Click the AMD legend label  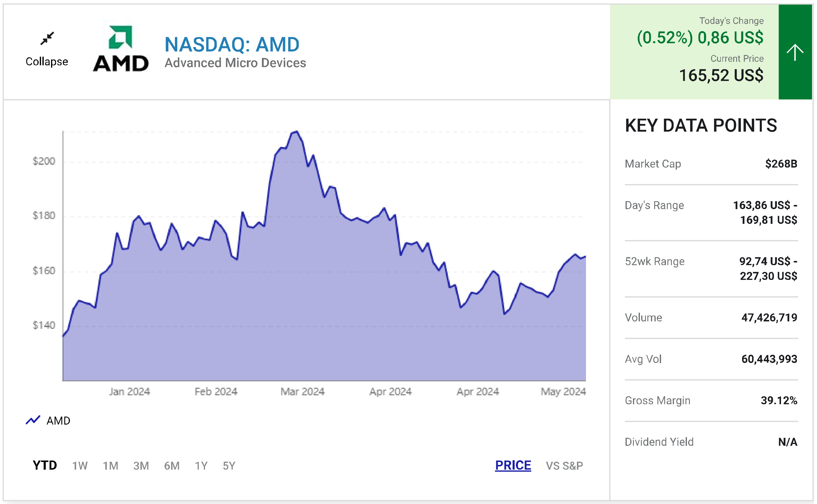coord(58,421)
